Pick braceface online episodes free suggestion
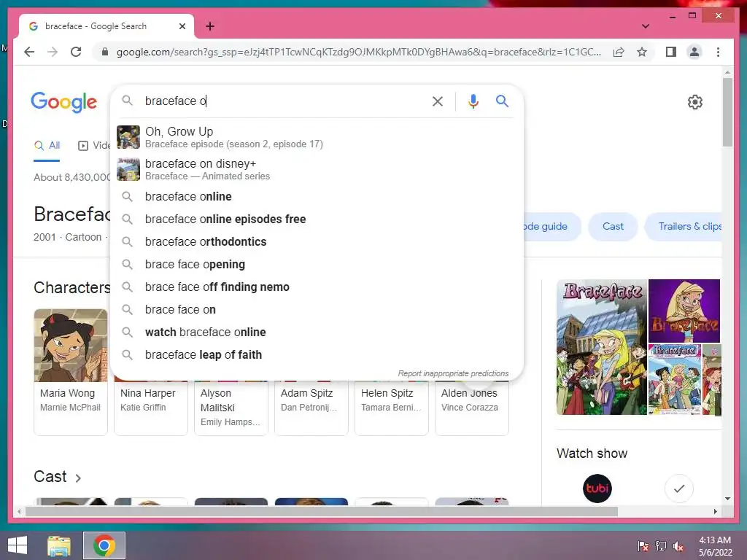The image size is (747, 560). point(317,219)
